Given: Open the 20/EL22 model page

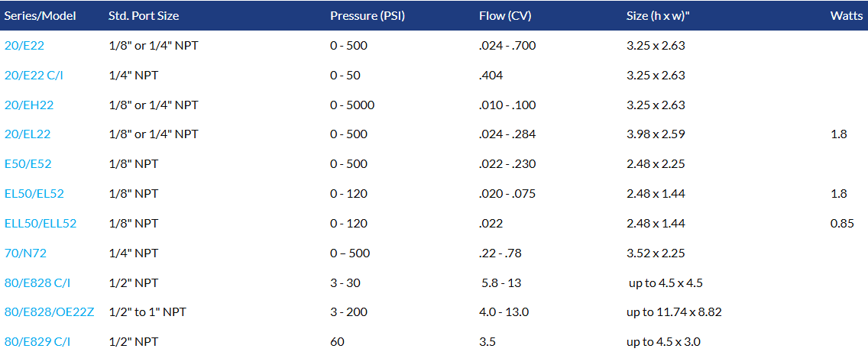Looking at the screenshot, I should (x=28, y=134).
